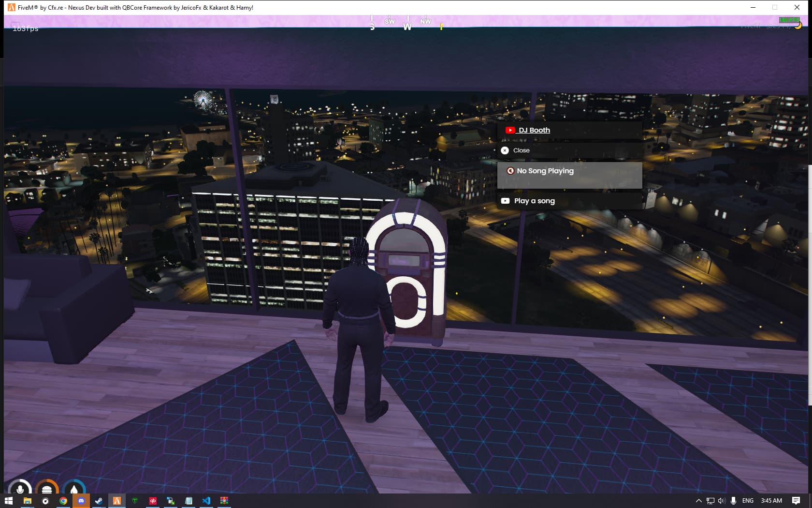812x508 pixels.
Task: Open the round gauge app on taskbar
Action: (45, 501)
